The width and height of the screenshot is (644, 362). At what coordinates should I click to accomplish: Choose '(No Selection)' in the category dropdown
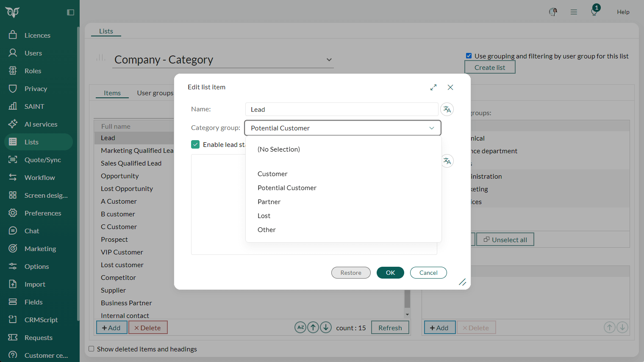[x=278, y=149]
